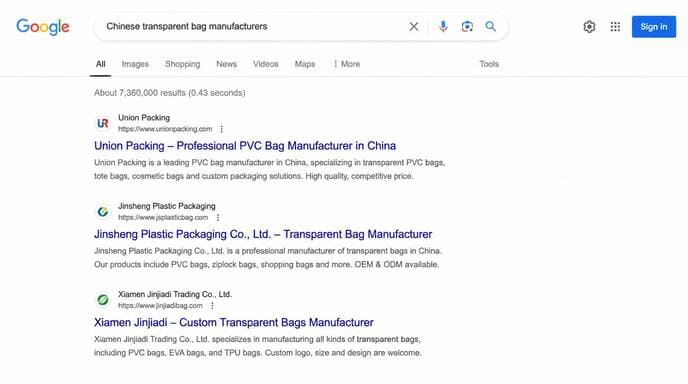688x384 pixels.
Task: Click the Xiamen Jinjiadi favicon
Action: [x=103, y=300]
